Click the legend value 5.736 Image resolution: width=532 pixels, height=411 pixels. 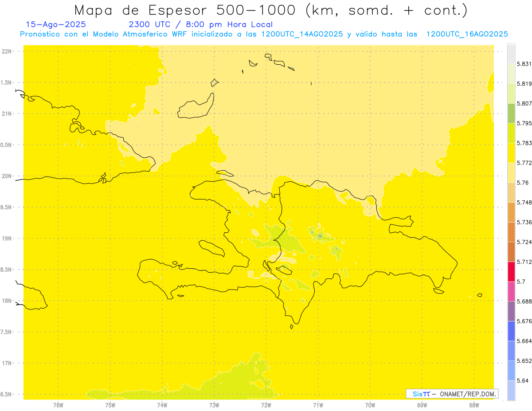coord(524,222)
